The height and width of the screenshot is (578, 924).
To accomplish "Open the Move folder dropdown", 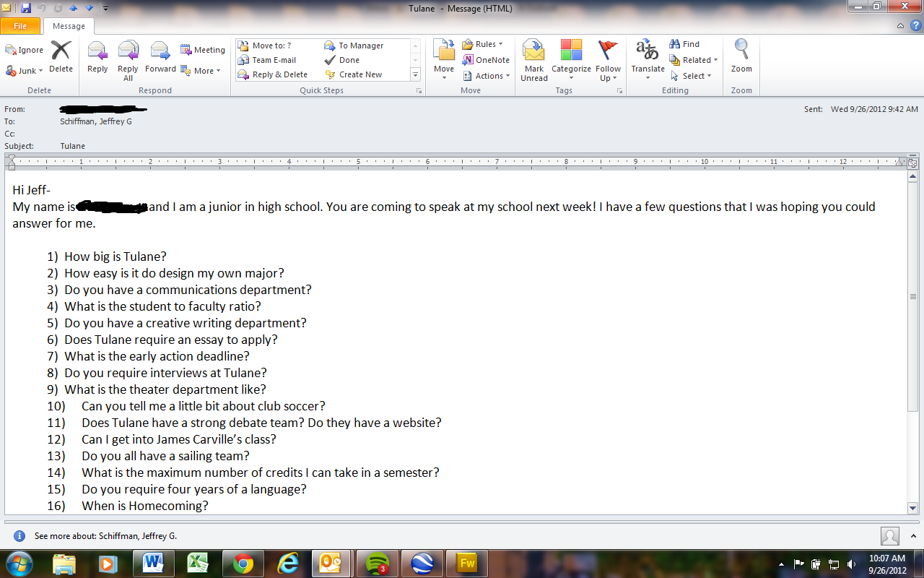I will pos(444,58).
